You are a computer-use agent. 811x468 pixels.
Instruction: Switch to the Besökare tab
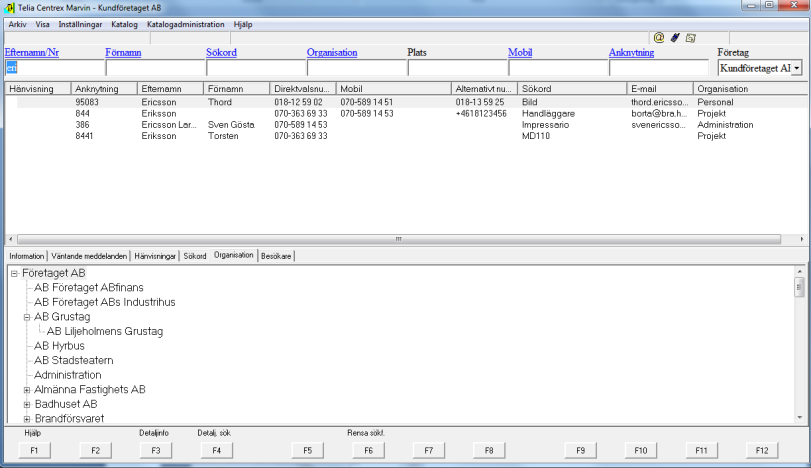click(x=276, y=256)
